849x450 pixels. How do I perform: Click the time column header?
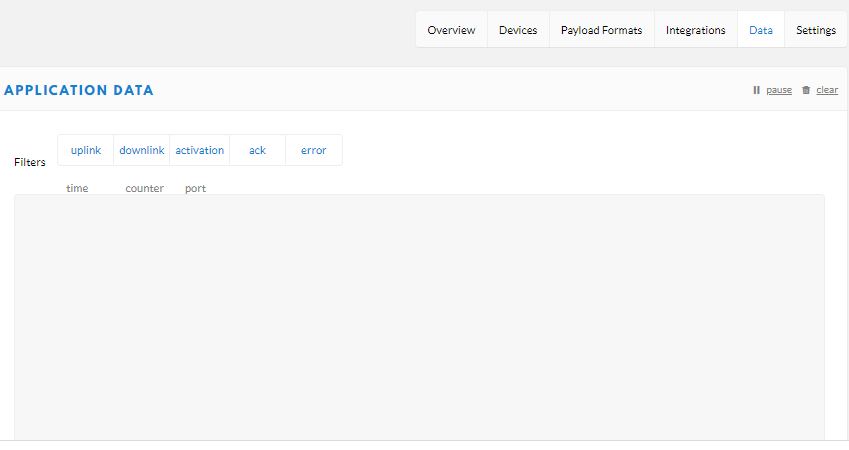tap(77, 188)
